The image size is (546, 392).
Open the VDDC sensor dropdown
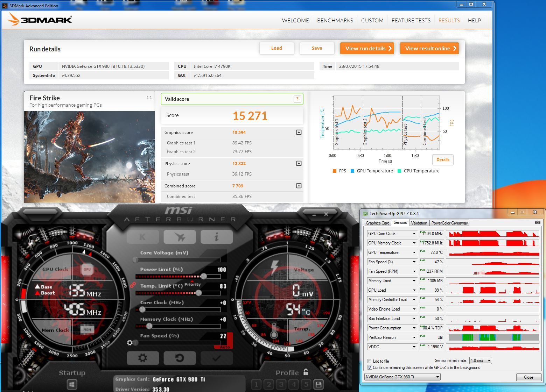coord(414,347)
